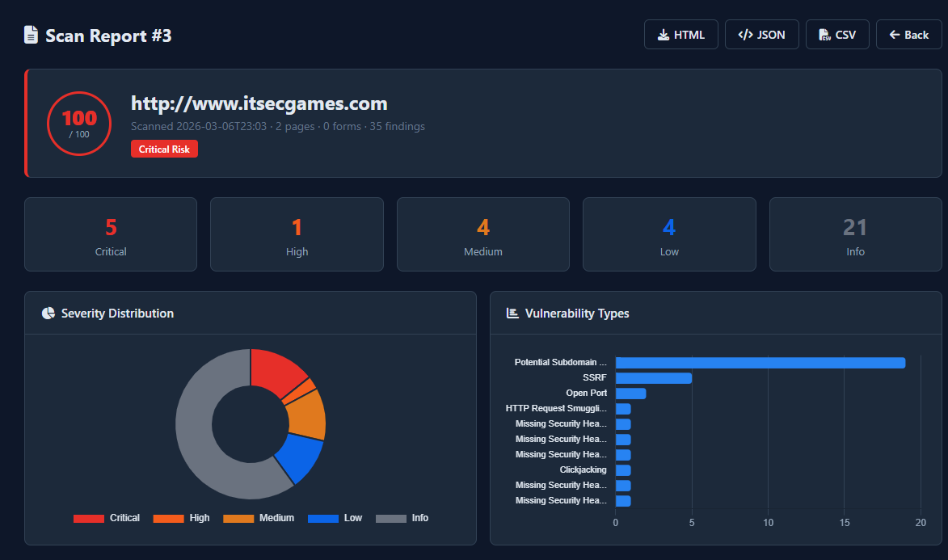
Task: Click the Open Port bar
Action: click(630, 394)
